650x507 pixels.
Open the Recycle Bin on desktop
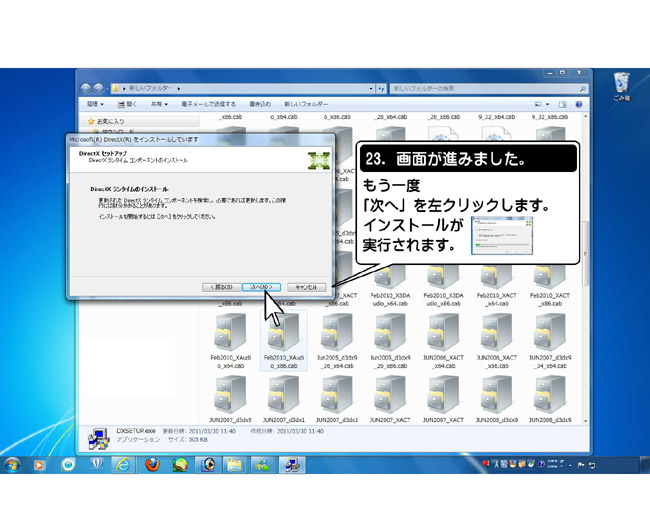(621, 86)
